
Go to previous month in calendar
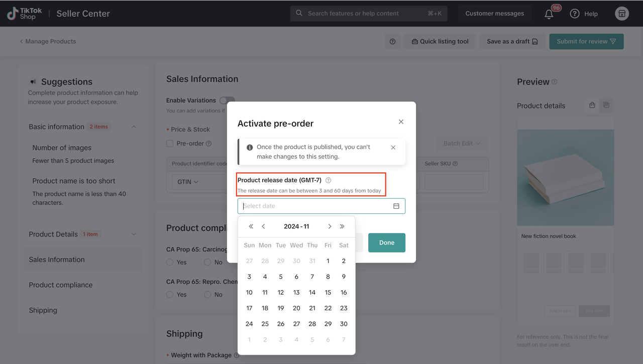click(x=263, y=226)
